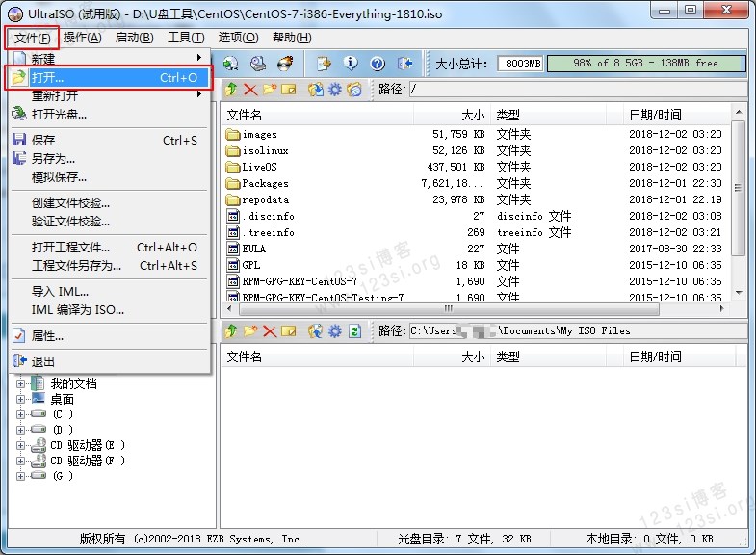
Task: Click the gear properties icon in ISO pane
Action: [x=334, y=90]
